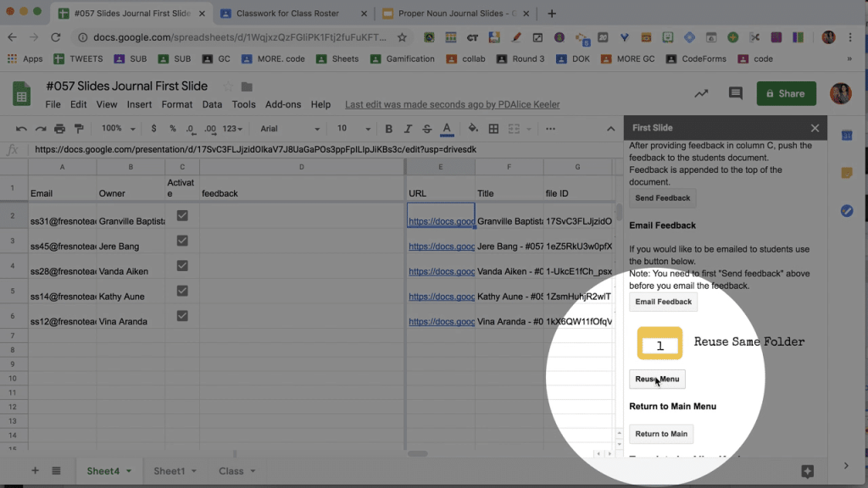
Task: Click the Reuse Menu button
Action: pyautogui.click(x=657, y=379)
